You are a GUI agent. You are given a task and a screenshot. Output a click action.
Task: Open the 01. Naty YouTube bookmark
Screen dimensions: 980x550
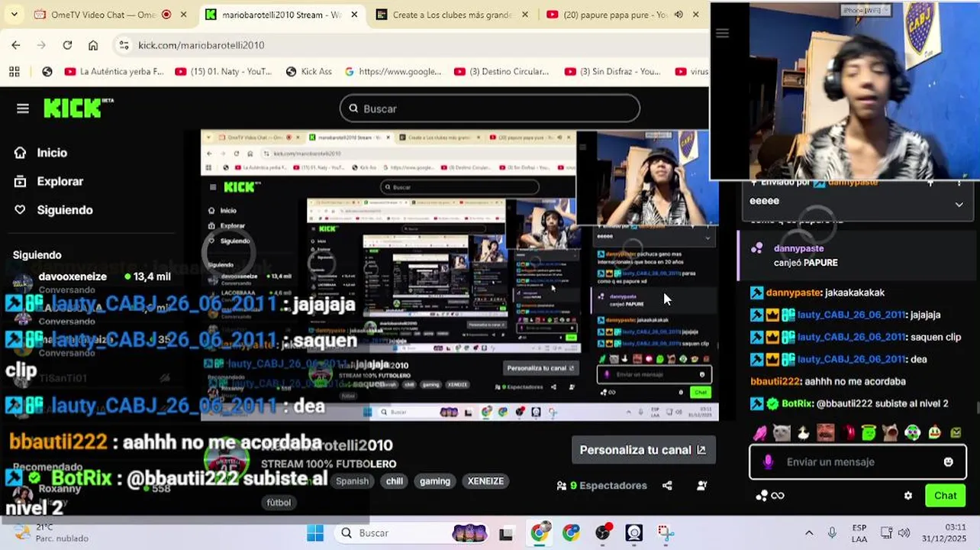(224, 72)
